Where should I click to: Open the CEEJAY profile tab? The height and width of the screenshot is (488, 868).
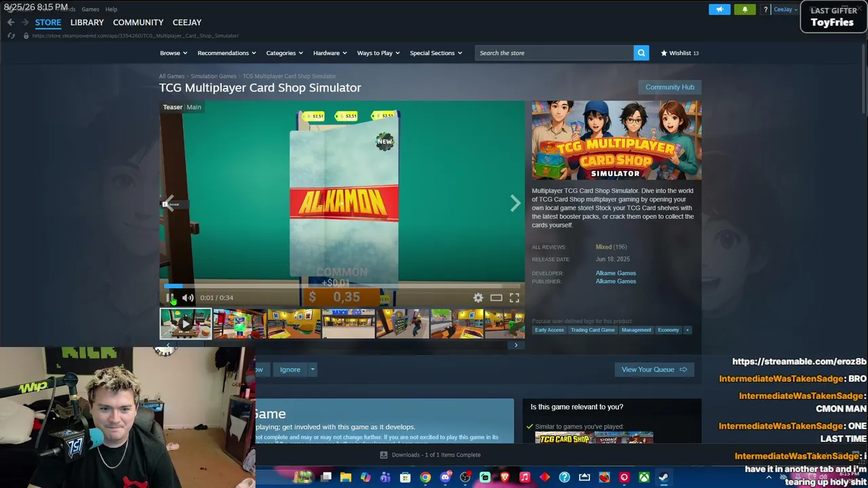point(187,22)
